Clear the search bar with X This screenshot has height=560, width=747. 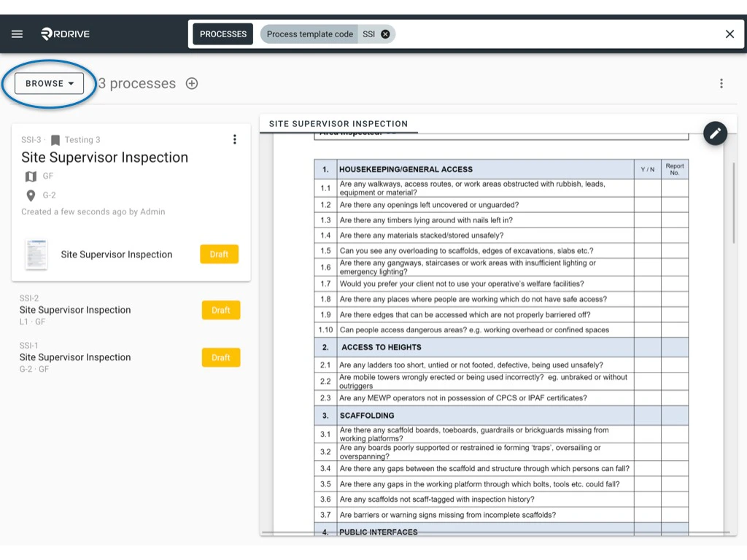point(729,34)
